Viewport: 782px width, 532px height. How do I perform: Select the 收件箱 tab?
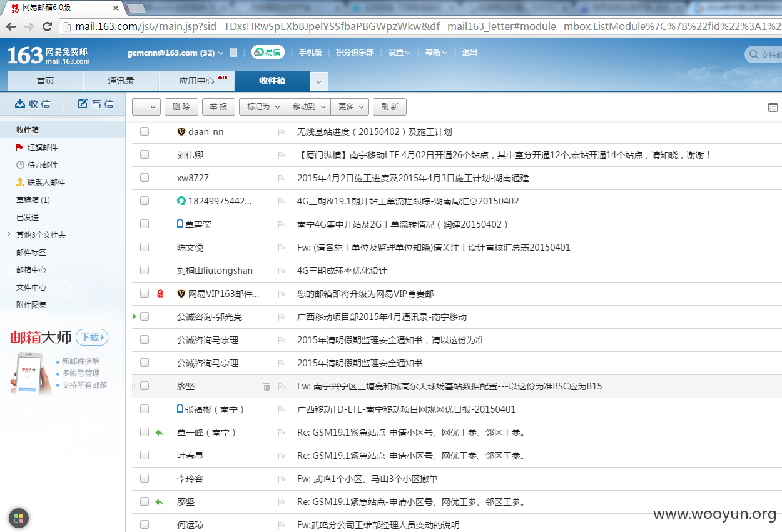[x=272, y=81]
